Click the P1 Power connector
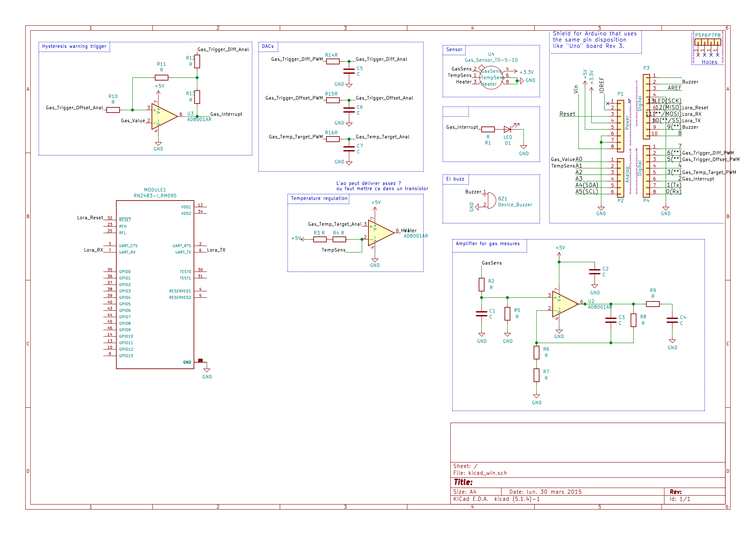 click(620, 126)
